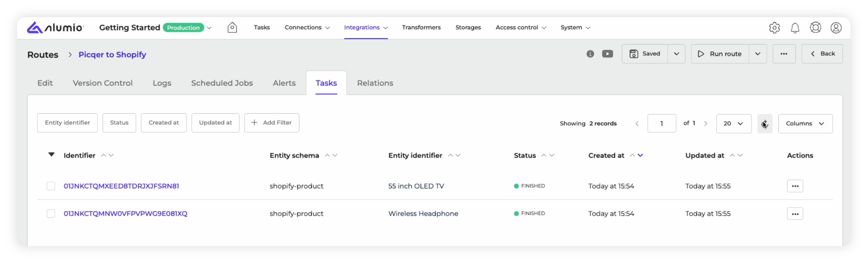Click the Saved button

tap(645, 54)
